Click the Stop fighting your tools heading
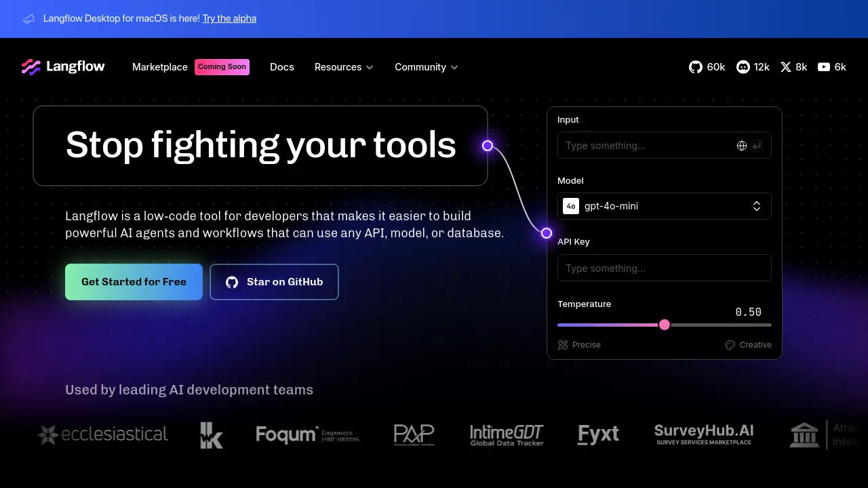This screenshot has width=868, height=488. click(x=260, y=145)
